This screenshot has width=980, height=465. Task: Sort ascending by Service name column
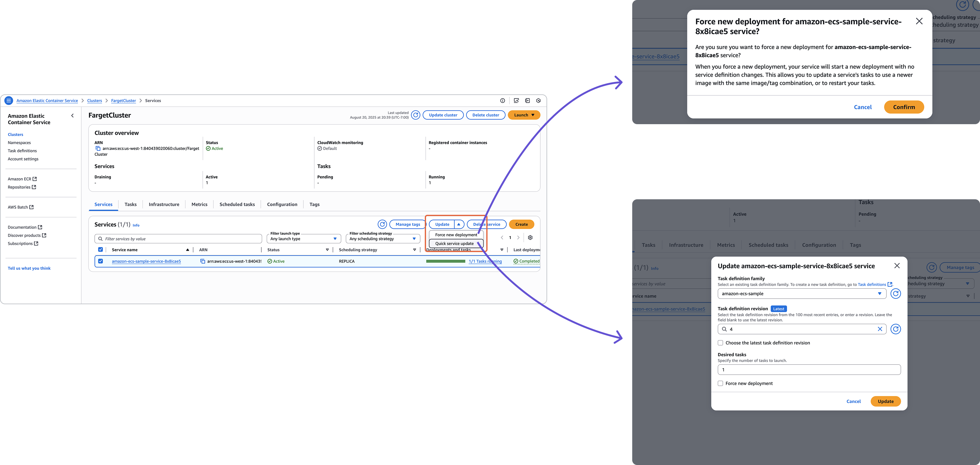click(x=187, y=250)
